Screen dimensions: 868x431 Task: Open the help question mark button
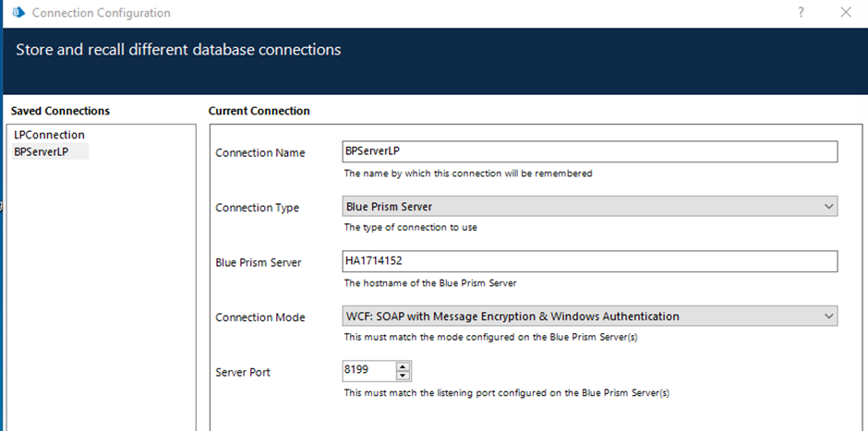pyautogui.click(x=801, y=12)
